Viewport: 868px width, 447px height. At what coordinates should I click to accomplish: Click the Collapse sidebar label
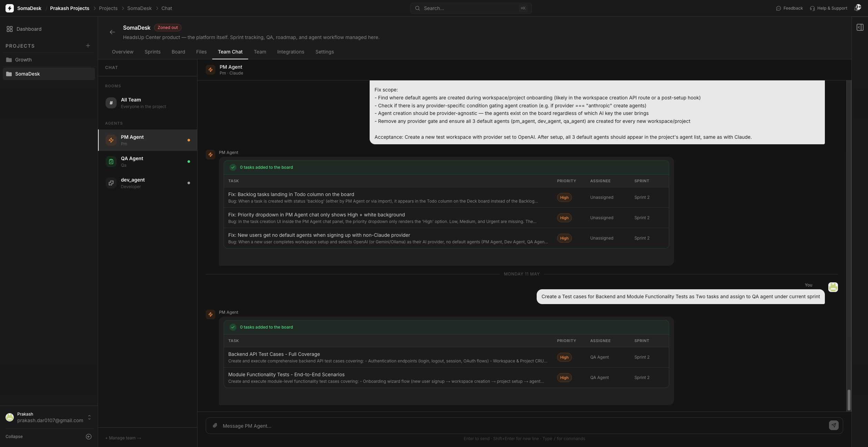(14, 437)
